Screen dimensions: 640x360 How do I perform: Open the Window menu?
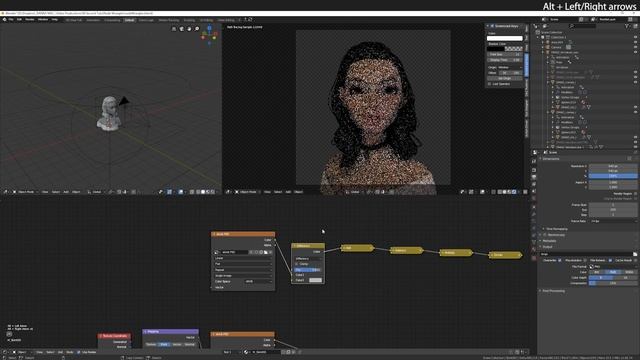point(43,19)
